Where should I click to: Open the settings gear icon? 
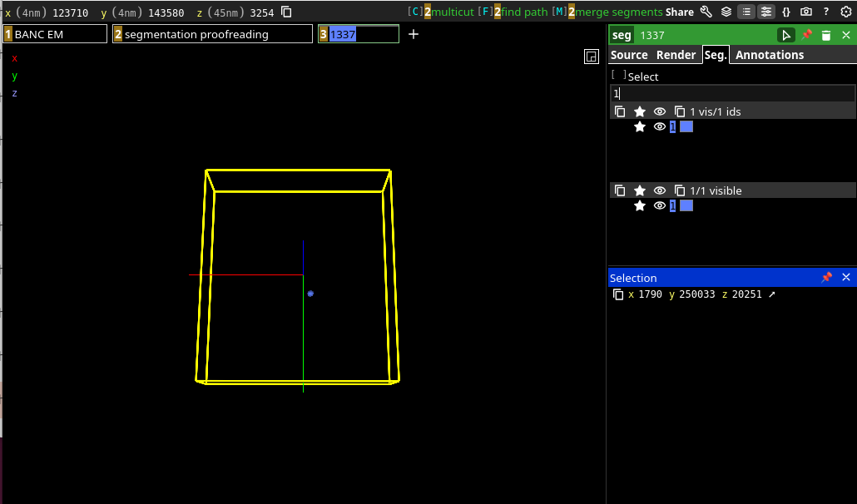(x=846, y=12)
